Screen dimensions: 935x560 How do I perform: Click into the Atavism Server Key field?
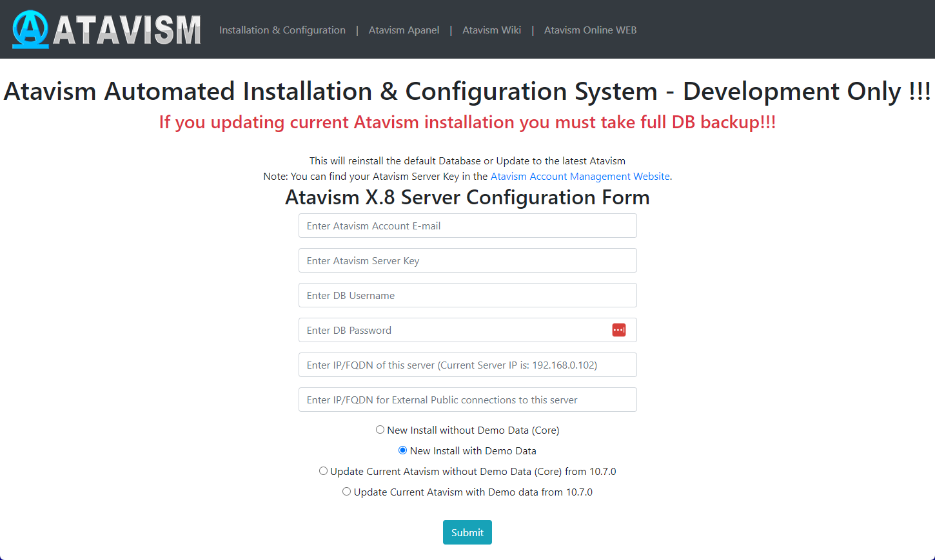[x=467, y=261]
